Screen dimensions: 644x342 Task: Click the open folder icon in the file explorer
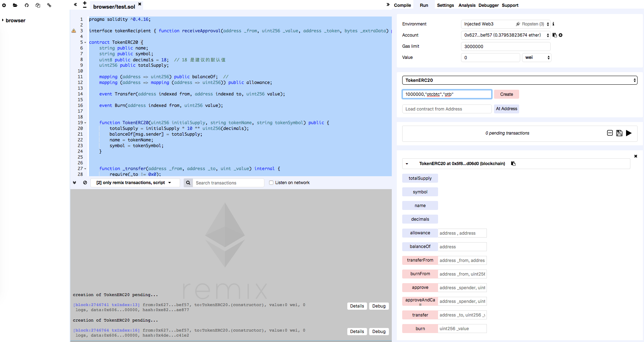[x=15, y=5]
